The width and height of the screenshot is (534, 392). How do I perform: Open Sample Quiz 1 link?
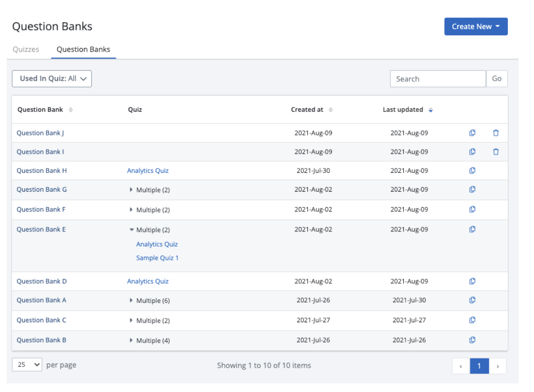157,258
